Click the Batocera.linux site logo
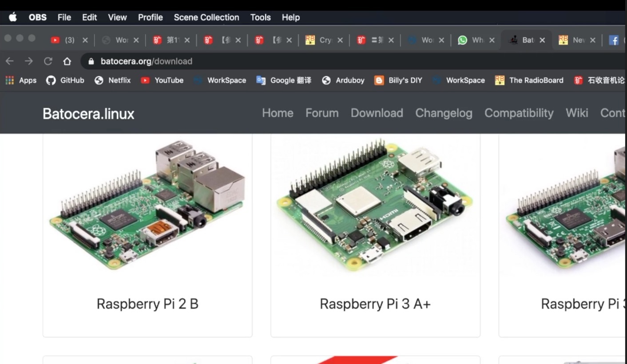Image resolution: width=627 pixels, height=364 pixels. click(x=88, y=114)
